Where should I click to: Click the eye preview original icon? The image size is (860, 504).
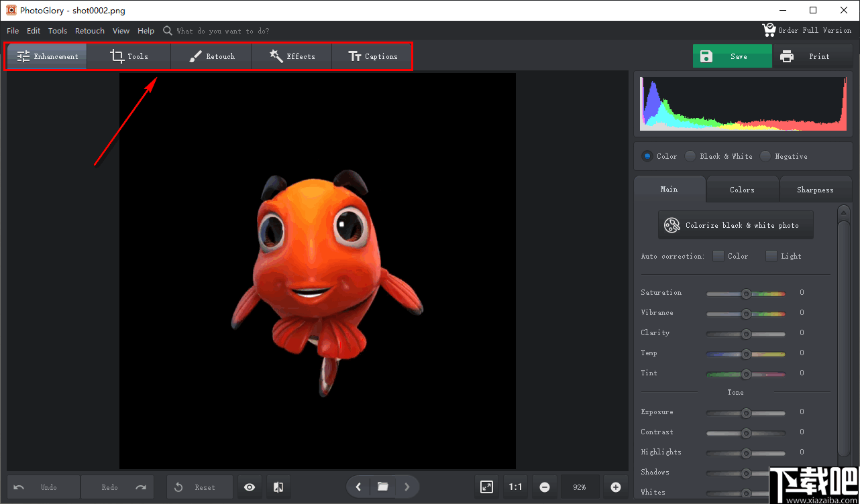[250, 487]
